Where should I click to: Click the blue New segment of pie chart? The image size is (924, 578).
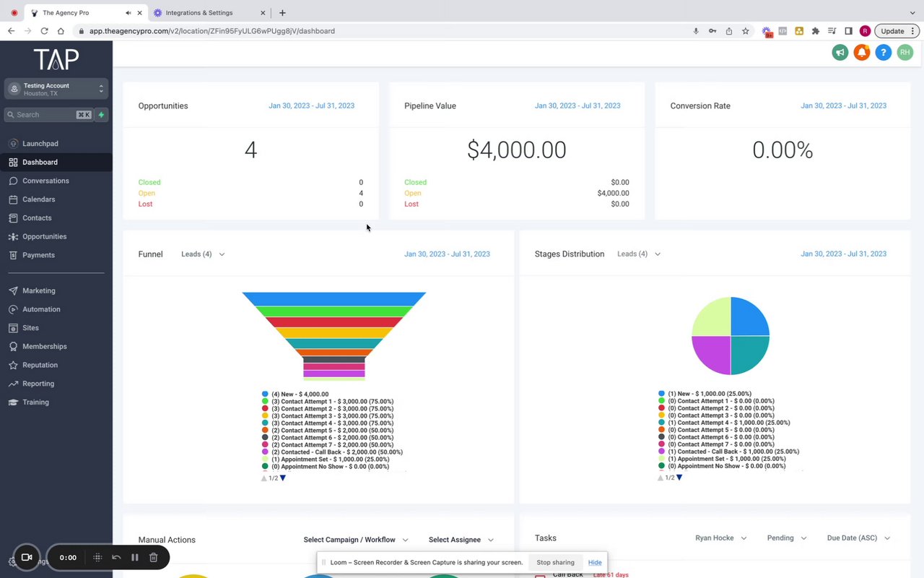tap(750, 316)
